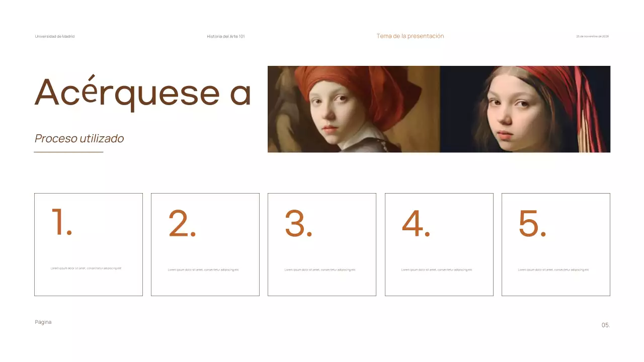Select the page number 05. in footer
This screenshot has height=362, width=644.
[606, 325]
